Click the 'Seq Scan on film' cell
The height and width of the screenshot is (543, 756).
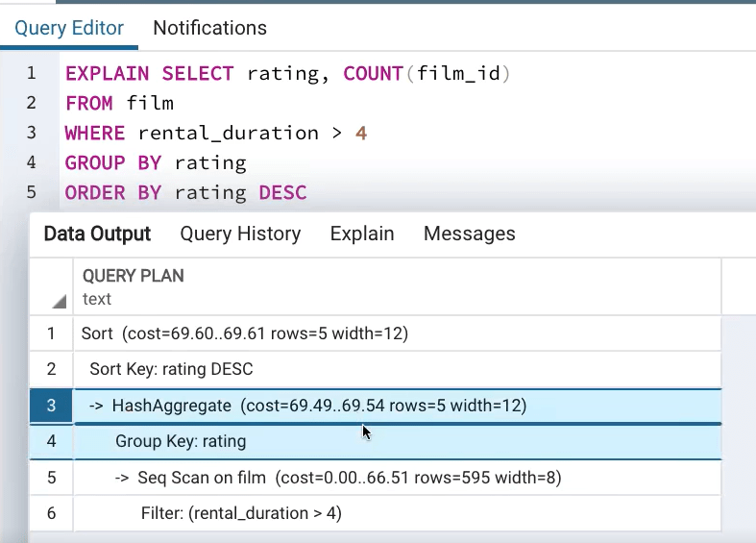tap(398, 477)
